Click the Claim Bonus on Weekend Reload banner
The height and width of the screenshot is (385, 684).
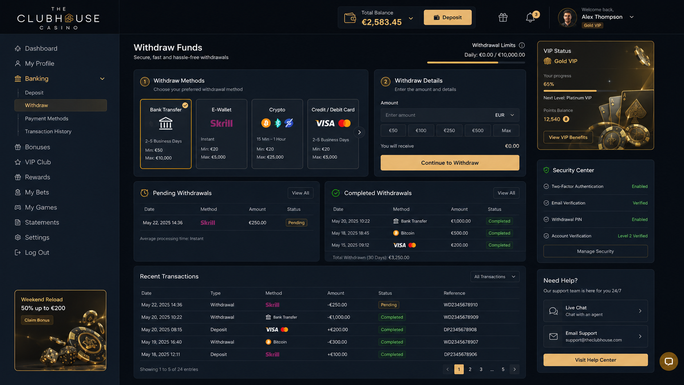tap(37, 320)
